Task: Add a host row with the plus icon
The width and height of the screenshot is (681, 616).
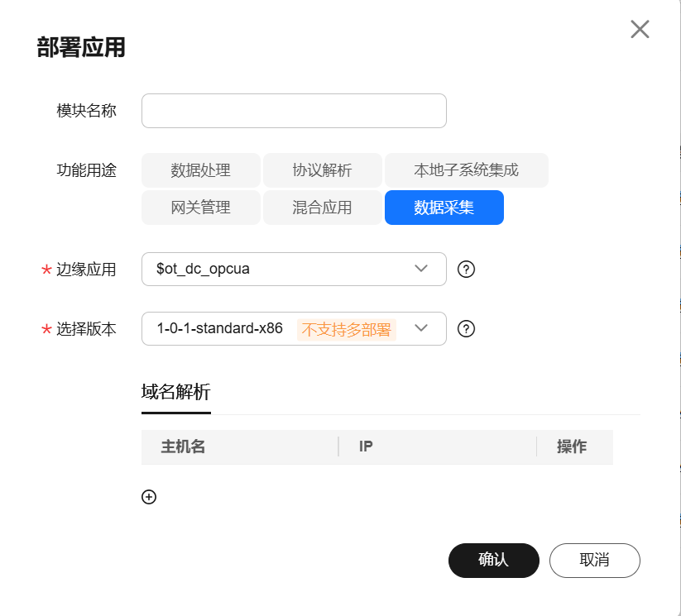Action: [149, 497]
